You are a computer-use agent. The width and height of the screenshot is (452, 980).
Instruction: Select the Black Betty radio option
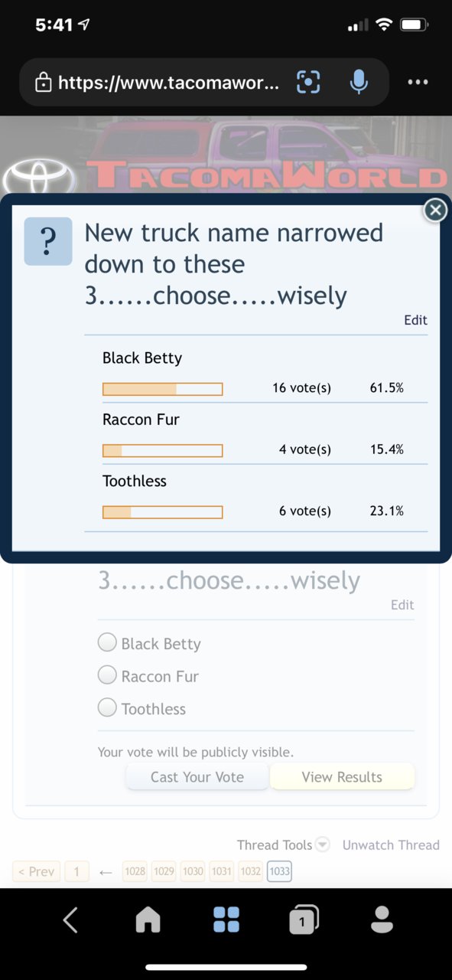tap(107, 642)
